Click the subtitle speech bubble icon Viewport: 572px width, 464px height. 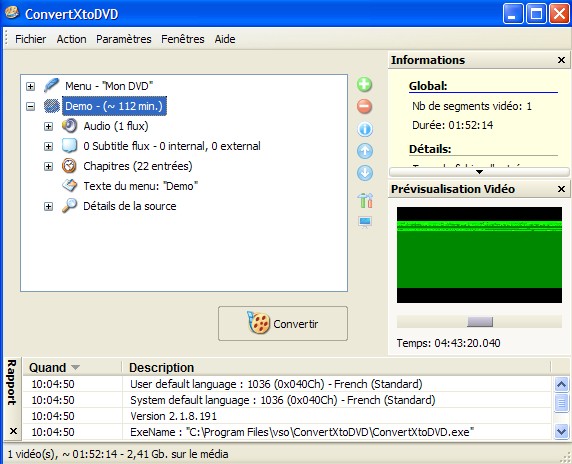[x=69, y=146]
